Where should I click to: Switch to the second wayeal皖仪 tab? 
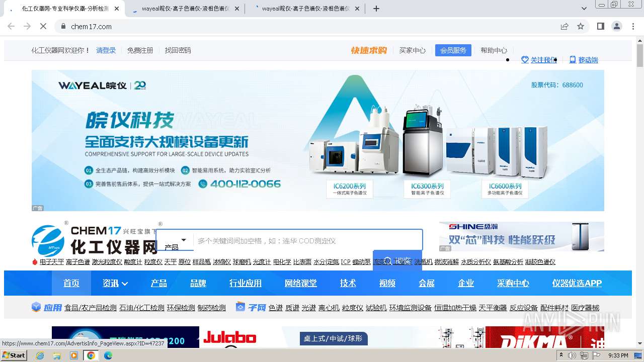[x=185, y=9]
